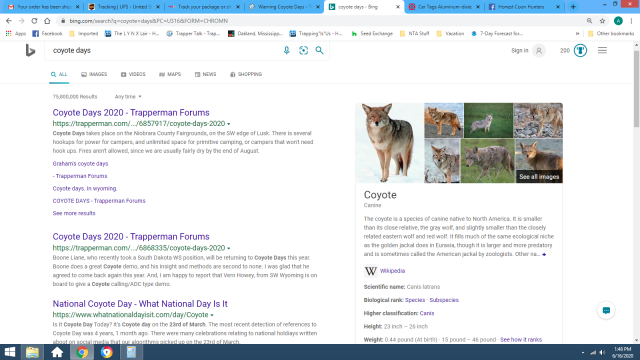Viewport: 640px width, 360px height.
Task: Open the Bing hamburger menu
Action: [x=602, y=50]
